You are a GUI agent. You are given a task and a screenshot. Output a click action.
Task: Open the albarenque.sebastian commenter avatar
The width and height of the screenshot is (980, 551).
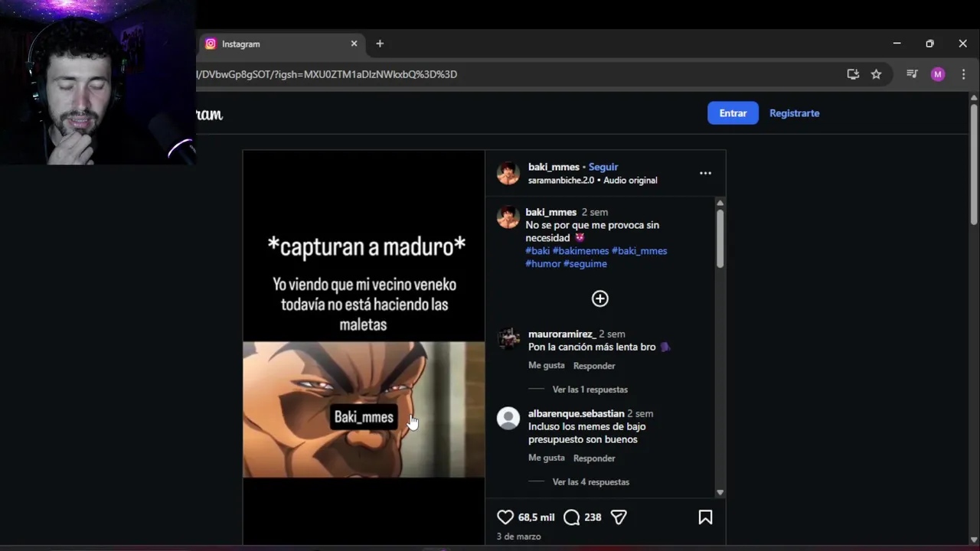pos(508,418)
